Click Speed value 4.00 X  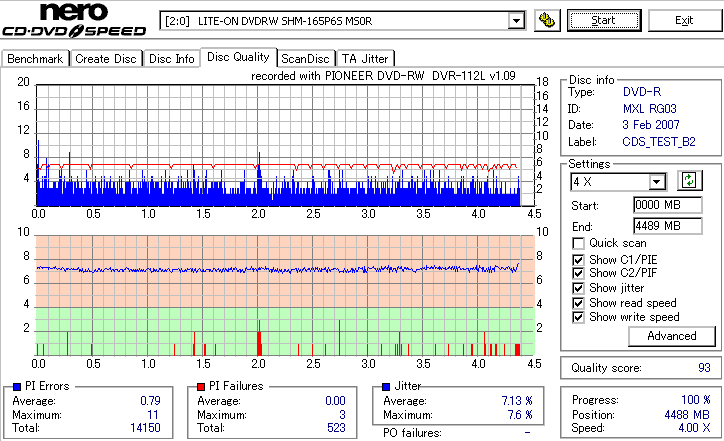click(x=694, y=428)
